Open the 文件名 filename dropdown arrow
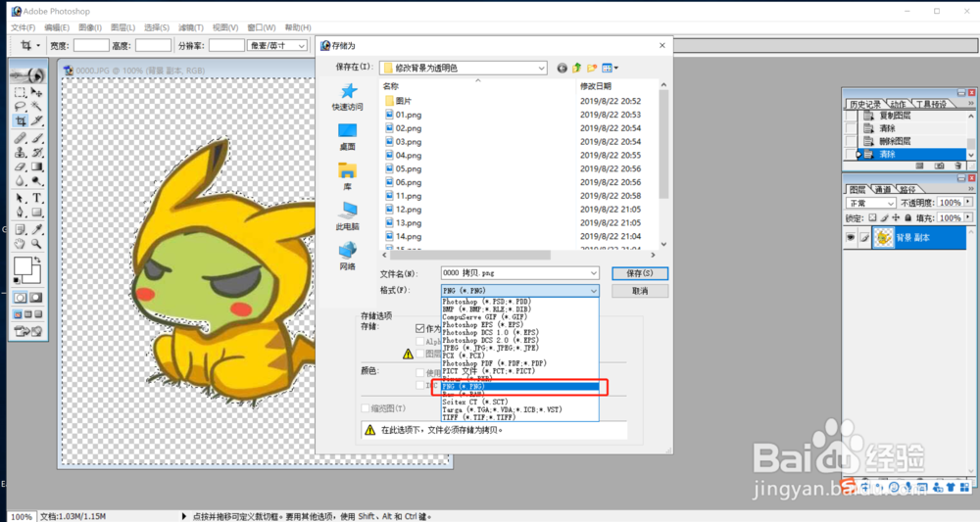This screenshot has width=980, height=522. coord(593,273)
